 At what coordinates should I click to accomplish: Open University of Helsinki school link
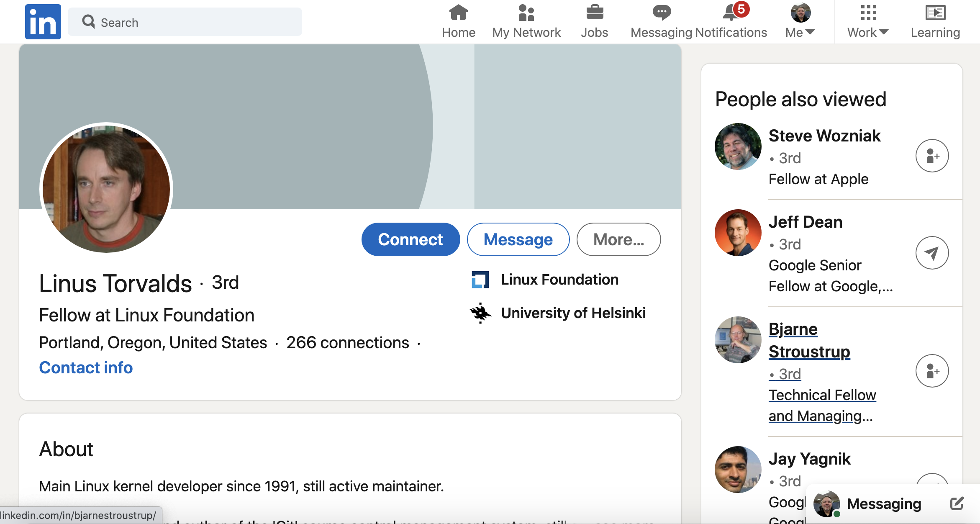tap(573, 313)
